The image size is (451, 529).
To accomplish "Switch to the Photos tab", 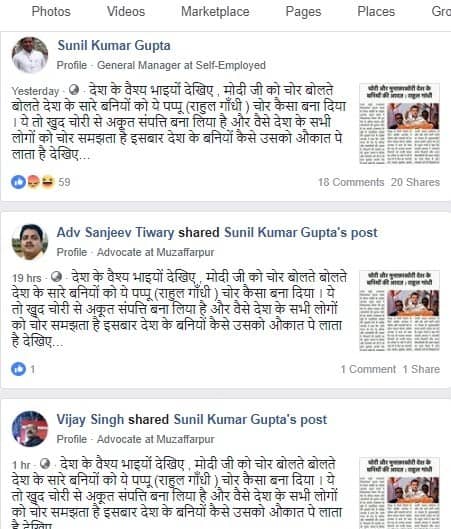I will click(51, 11).
